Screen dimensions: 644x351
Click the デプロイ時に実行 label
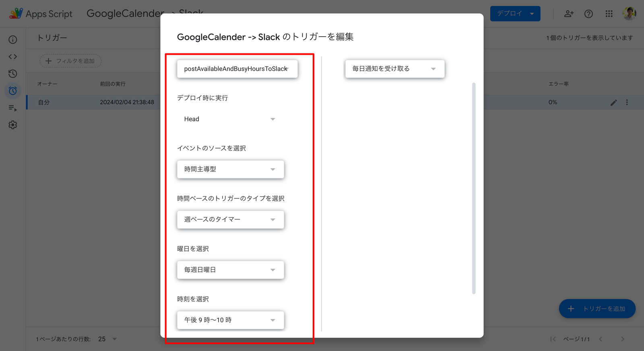tap(202, 98)
